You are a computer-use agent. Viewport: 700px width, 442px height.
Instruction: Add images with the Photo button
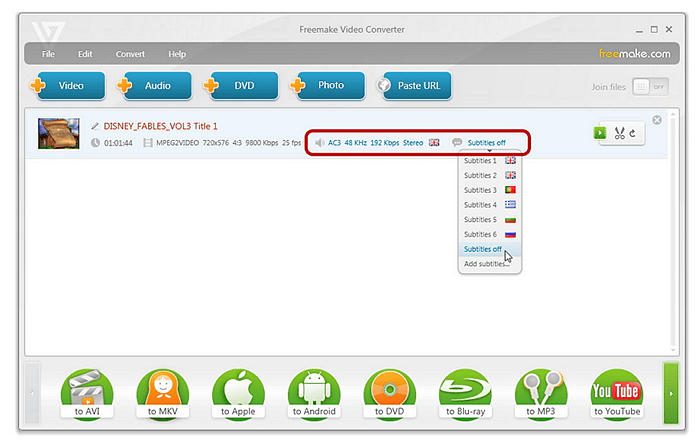point(329,85)
